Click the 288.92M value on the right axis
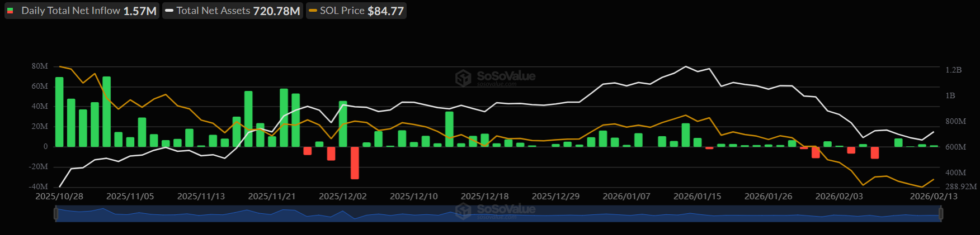980x235 pixels. tap(960, 186)
